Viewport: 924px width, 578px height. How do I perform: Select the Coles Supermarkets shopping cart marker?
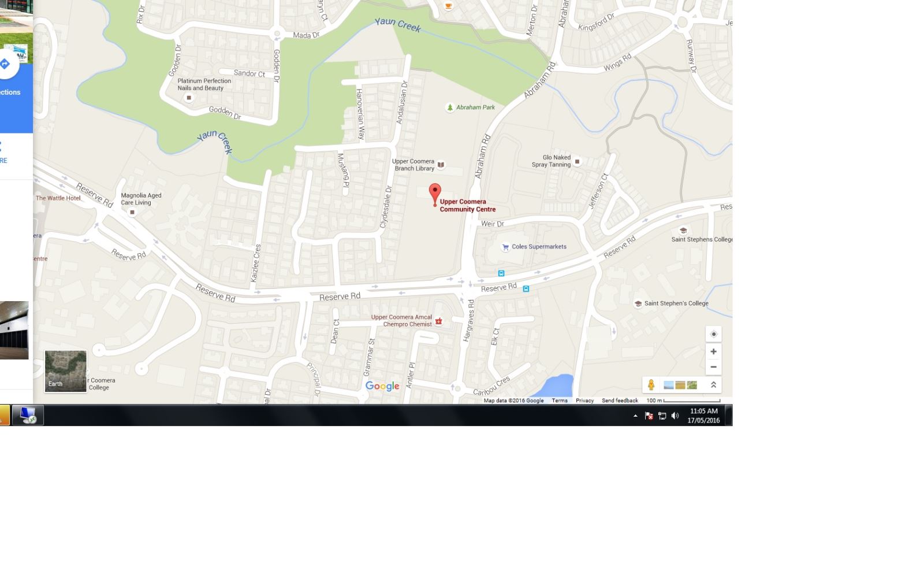point(505,247)
